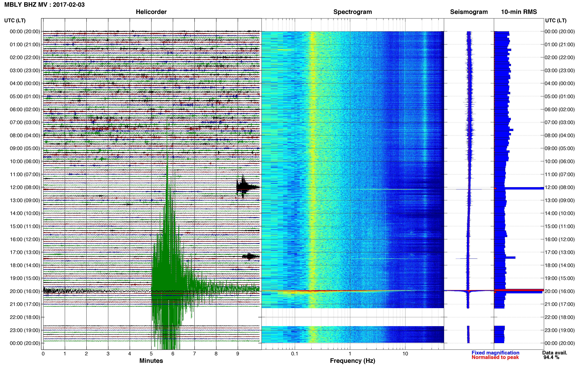Click the right time label '02:00 (22:00)'
The image size is (588, 368).
(560, 57)
